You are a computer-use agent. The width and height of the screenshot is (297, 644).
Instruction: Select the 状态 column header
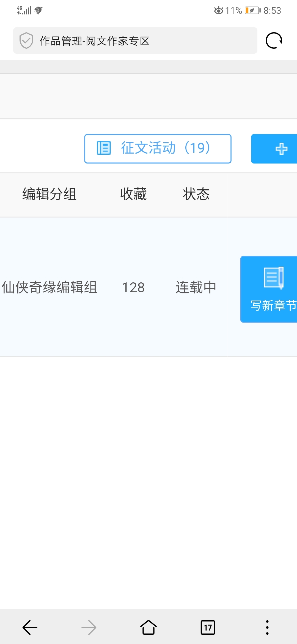(196, 194)
